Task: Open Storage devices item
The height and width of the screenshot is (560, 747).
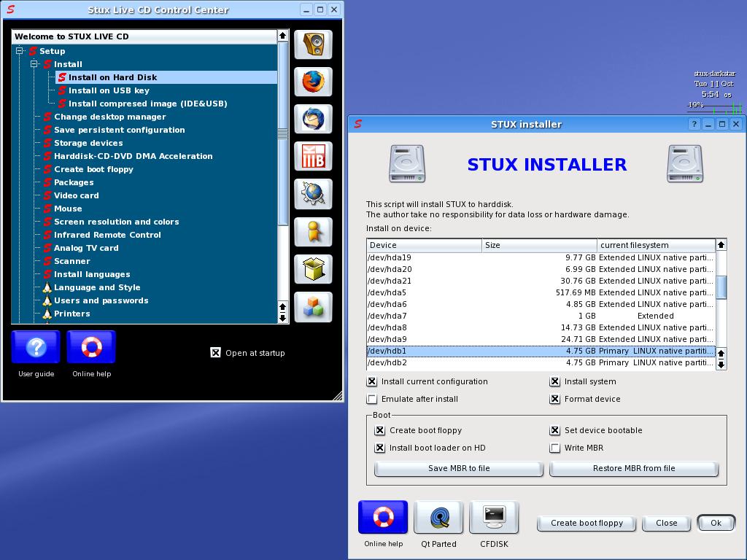Action: (x=88, y=143)
